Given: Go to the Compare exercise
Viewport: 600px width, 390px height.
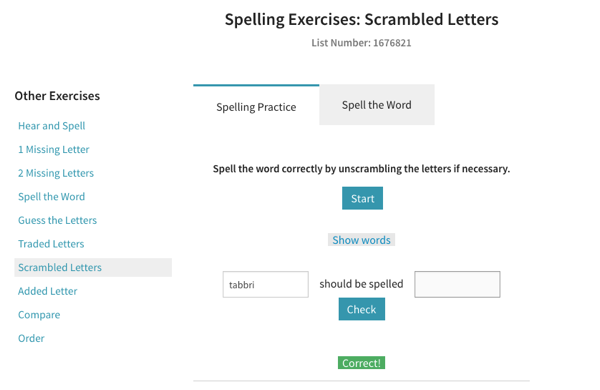Looking at the screenshot, I should point(39,315).
